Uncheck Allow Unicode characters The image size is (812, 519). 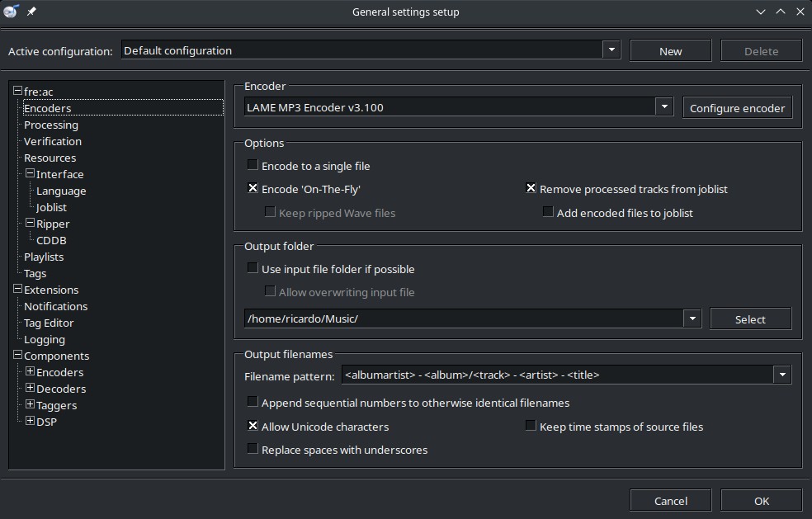click(x=253, y=426)
